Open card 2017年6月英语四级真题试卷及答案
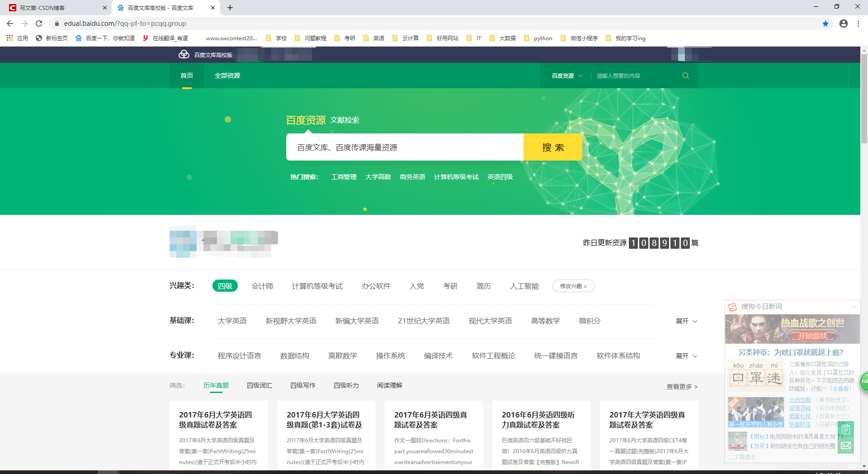This screenshot has width=868, height=474. (x=434, y=436)
